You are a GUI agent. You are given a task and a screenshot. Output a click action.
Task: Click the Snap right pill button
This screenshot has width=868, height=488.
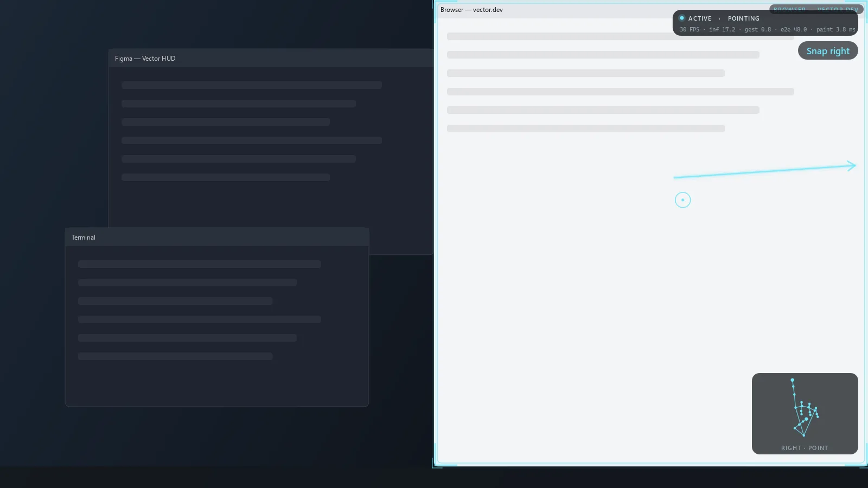pos(828,50)
